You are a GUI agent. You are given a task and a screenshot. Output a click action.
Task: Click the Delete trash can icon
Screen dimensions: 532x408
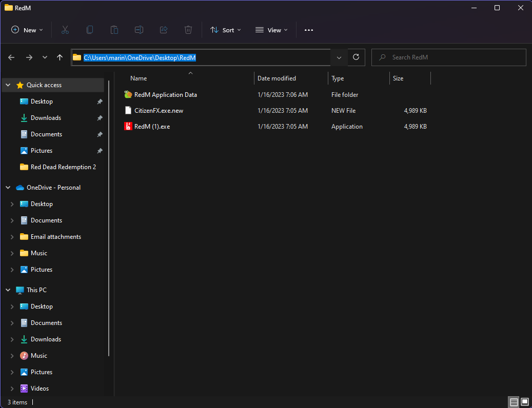pyautogui.click(x=188, y=30)
